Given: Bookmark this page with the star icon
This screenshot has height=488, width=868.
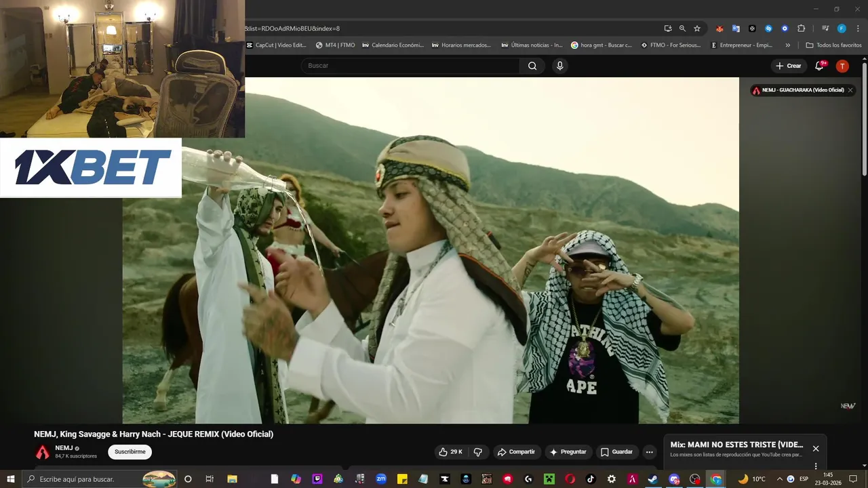Looking at the screenshot, I should (x=696, y=28).
